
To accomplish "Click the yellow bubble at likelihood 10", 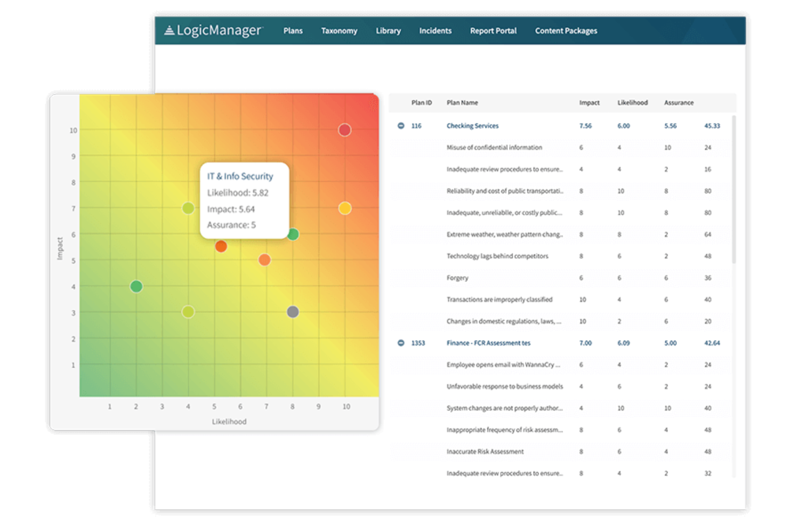I will (345, 207).
